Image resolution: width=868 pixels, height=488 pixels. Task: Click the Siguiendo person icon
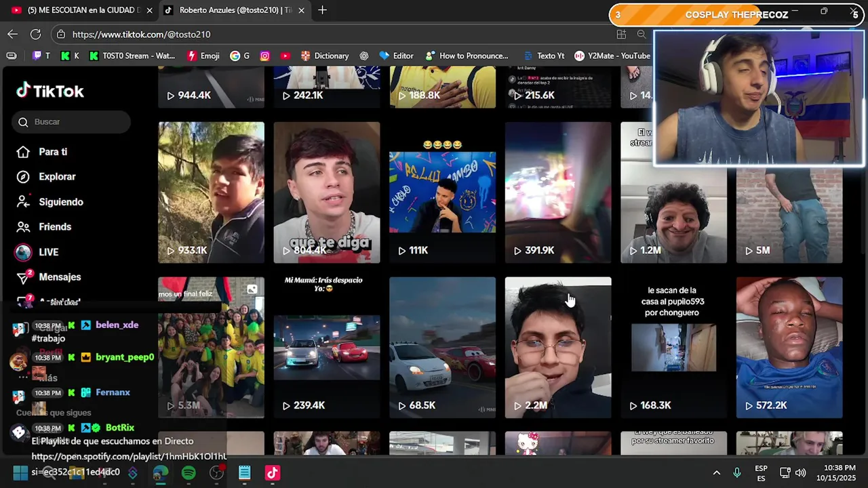[x=23, y=202]
